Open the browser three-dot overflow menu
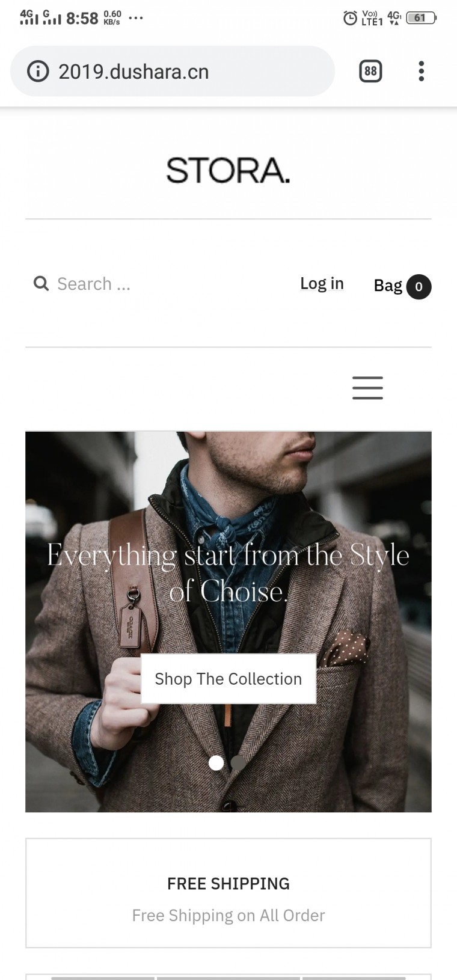 tap(421, 72)
